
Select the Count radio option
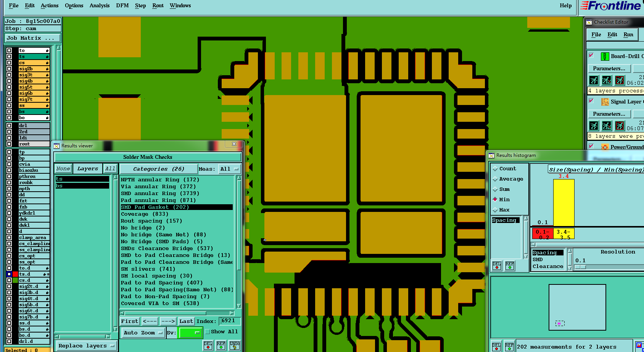click(495, 169)
